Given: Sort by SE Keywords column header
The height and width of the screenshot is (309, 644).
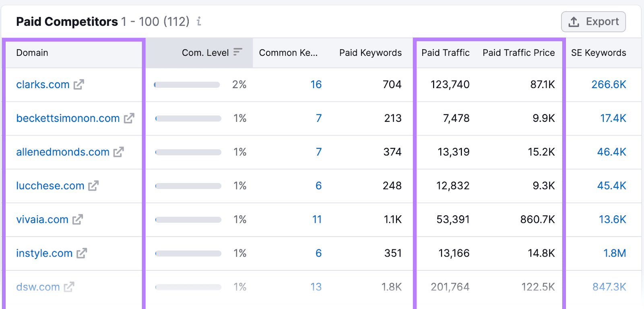Looking at the screenshot, I should click(x=599, y=53).
